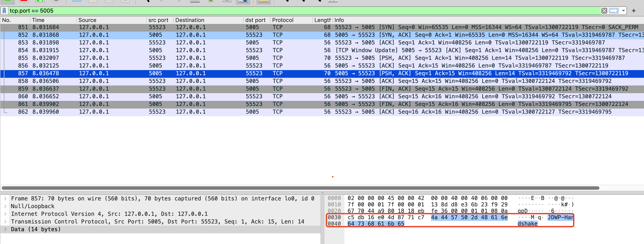The width and height of the screenshot is (644, 244).
Task: Sort by the Protocol column header
Action: (x=283, y=20)
